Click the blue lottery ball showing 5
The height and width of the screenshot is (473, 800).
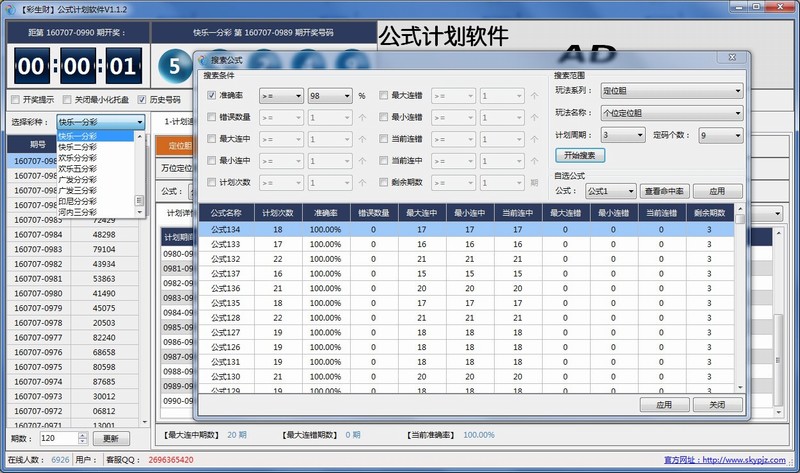pyautogui.click(x=175, y=69)
